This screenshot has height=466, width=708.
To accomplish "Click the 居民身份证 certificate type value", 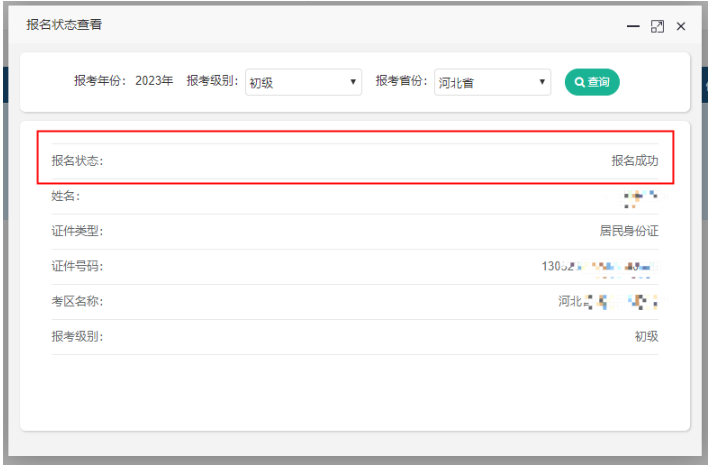I will 629,231.
